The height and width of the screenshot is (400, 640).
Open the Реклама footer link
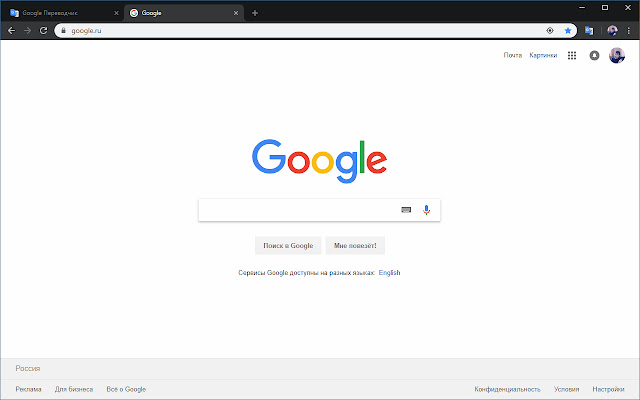click(29, 389)
